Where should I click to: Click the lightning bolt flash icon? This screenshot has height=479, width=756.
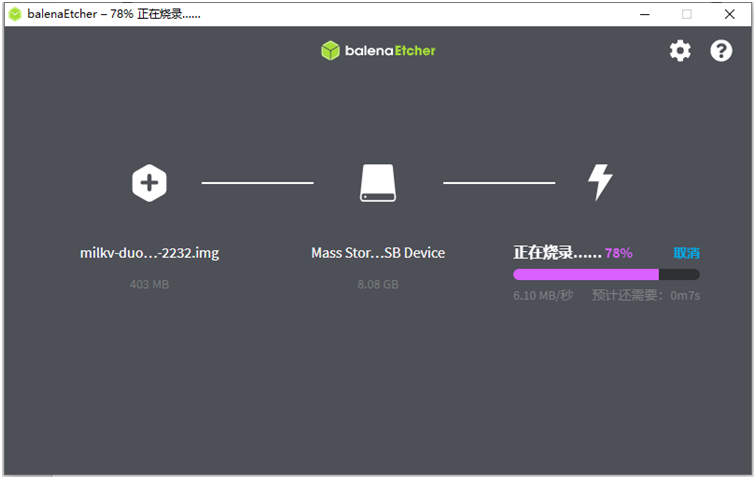pyautogui.click(x=600, y=182)
